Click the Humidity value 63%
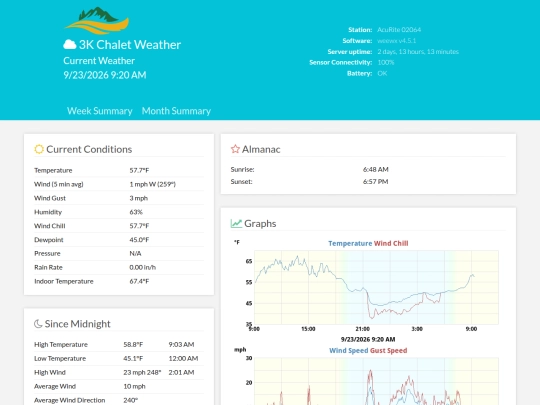540x405 pixels. [136, 212]
